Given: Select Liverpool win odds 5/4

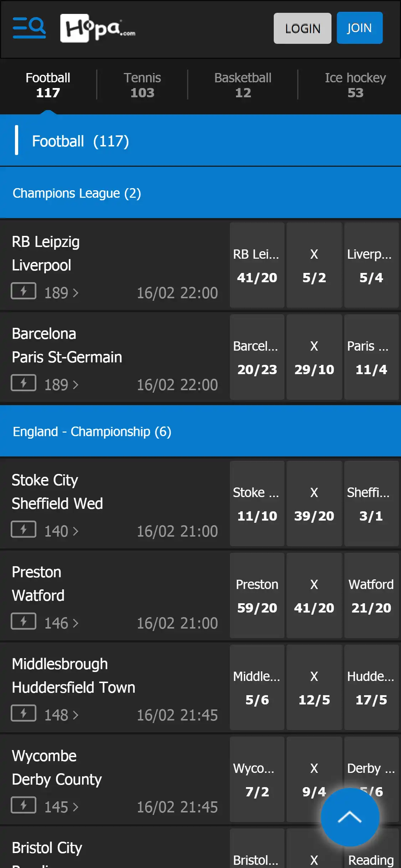Looking at the screenshot, I should (x=371, y=265).
